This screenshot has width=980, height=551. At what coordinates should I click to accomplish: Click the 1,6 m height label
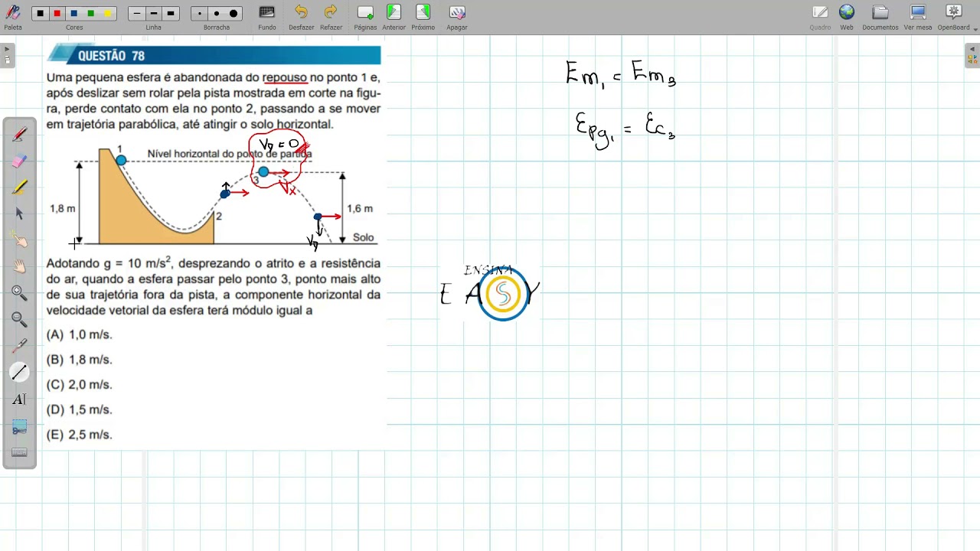360,208
